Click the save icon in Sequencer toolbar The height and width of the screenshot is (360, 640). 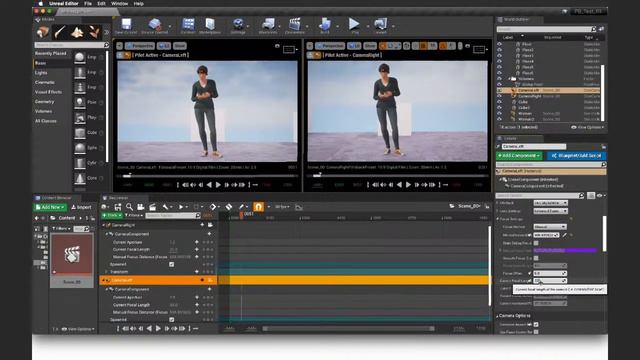tap(118, 207)
